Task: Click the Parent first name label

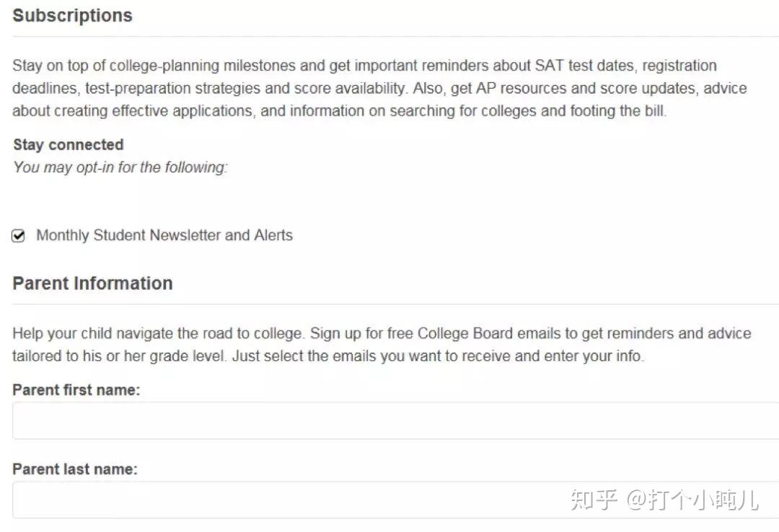Action: (76, 389)
